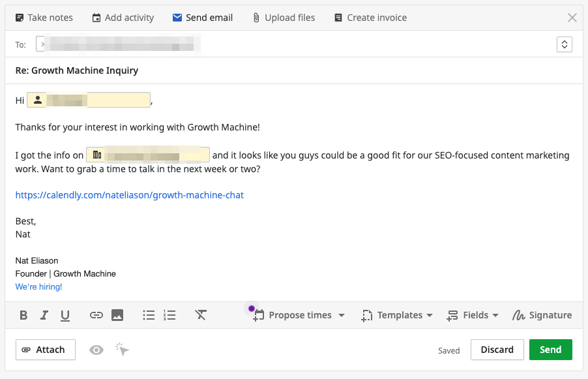Clear text formatting
588x379 pixels.
(x=201, y=315)
